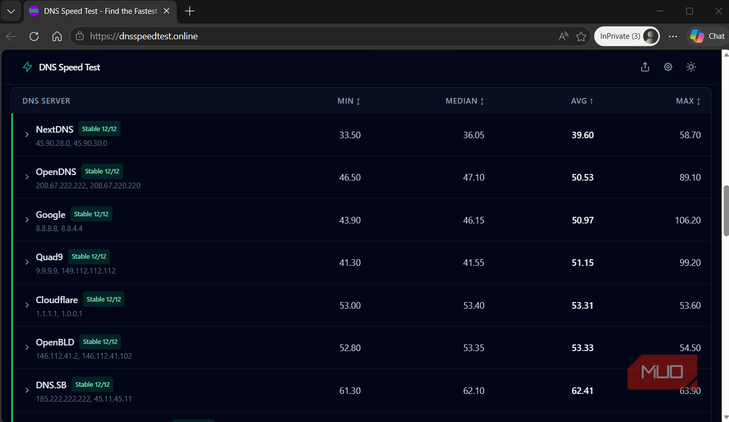Click the DNS Speed Test lightning logo
Screen dimensions: 729x422
coord(27,67)
